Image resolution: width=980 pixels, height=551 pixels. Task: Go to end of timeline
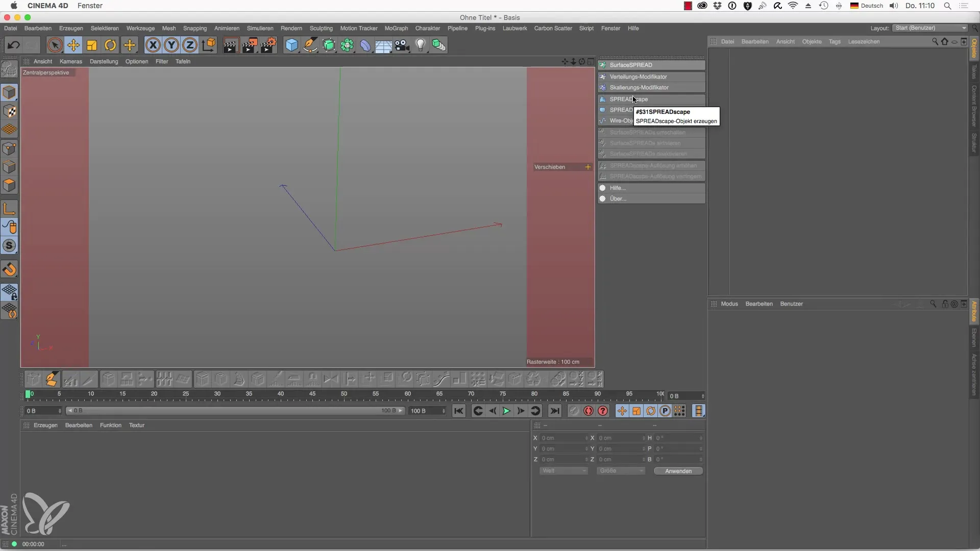point(555,411)
